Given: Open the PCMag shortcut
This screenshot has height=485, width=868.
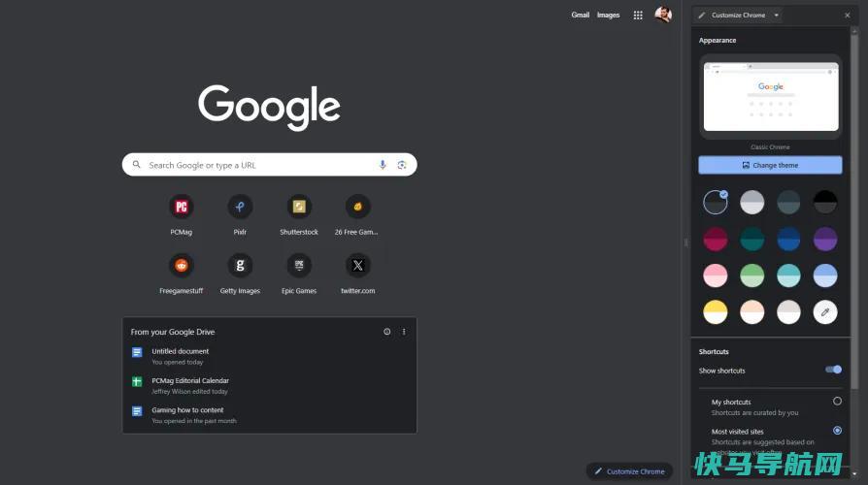Looking at the screenshot, I should pos(181,215).
